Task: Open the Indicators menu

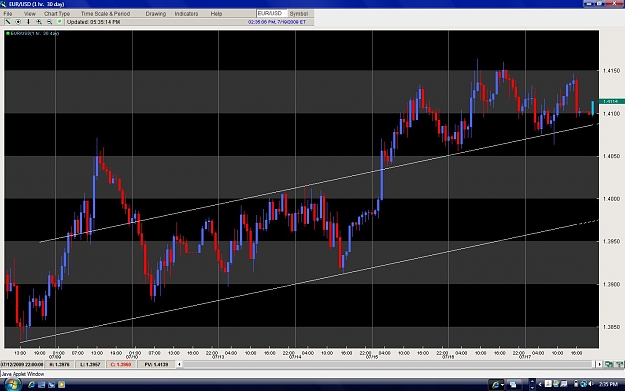Action: [186, 14]
